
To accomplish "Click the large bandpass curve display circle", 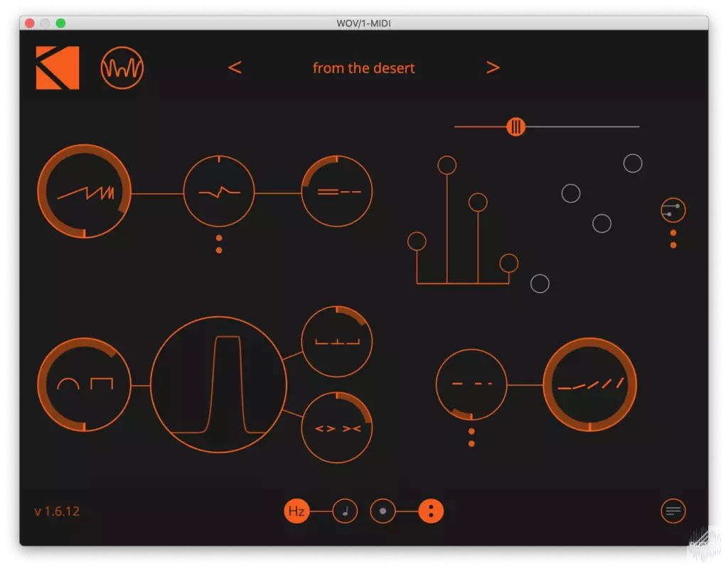I will point(219,384).
